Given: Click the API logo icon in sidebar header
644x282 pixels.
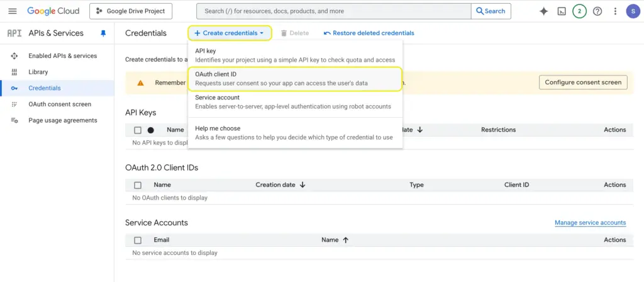Looking at the screenshot, I should point(14,33).
